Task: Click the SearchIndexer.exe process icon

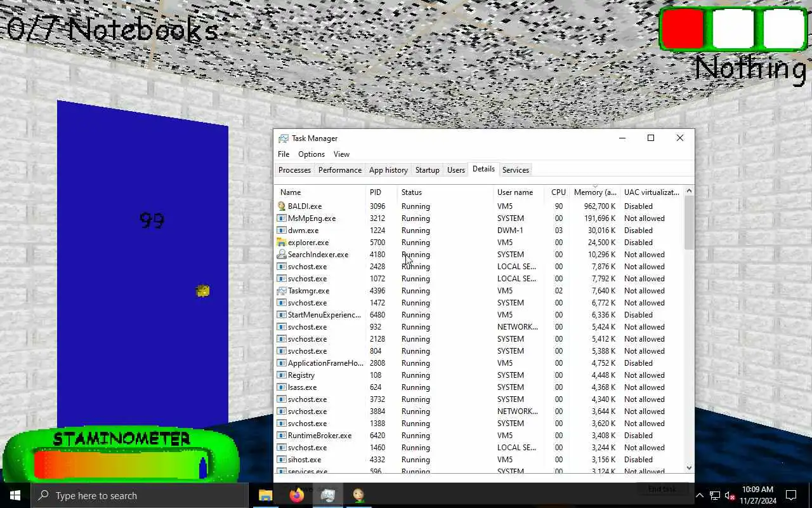Action: point(282,255)
